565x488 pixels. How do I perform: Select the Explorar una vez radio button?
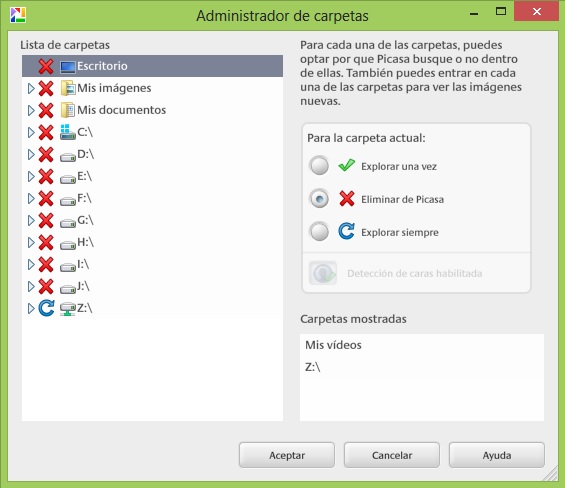[319, 166]
